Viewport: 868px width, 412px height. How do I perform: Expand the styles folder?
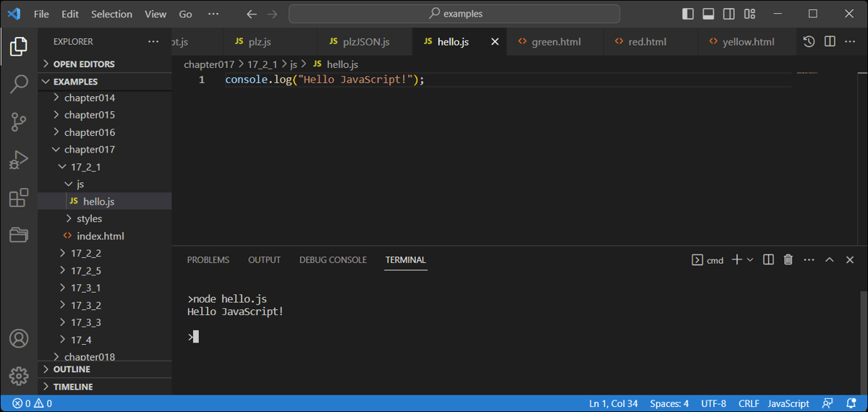(x=105, y=219)
